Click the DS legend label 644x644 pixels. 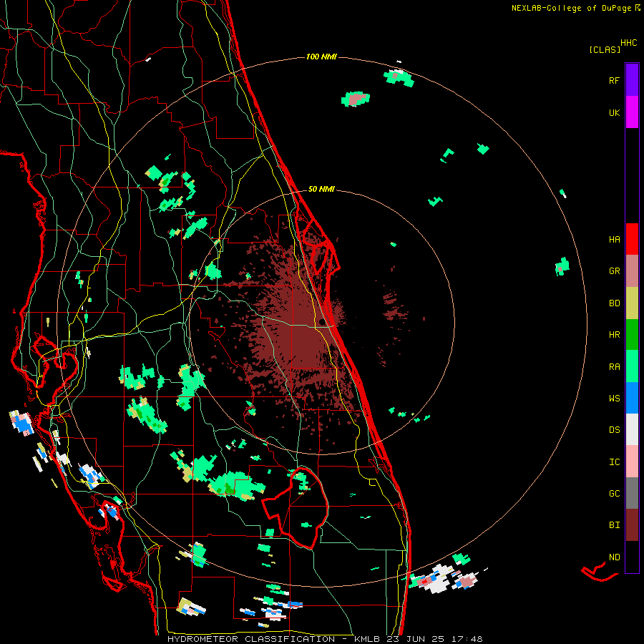(614, 430)
